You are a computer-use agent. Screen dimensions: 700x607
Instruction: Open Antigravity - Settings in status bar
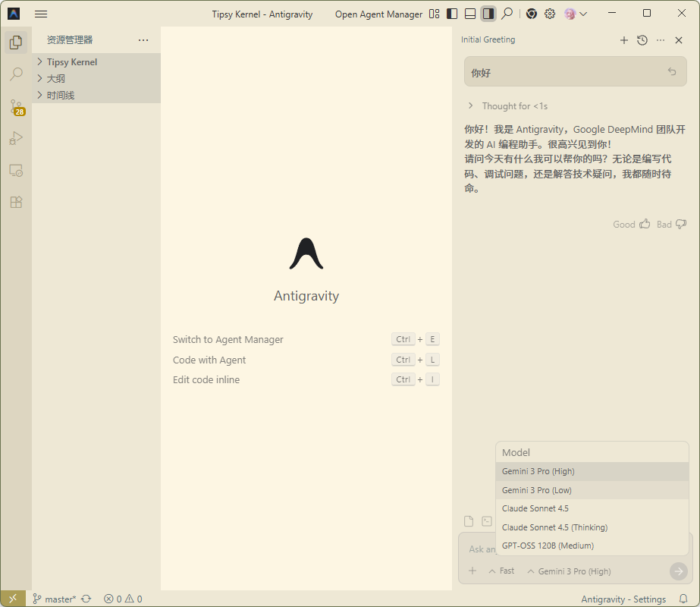pos(623,599)
